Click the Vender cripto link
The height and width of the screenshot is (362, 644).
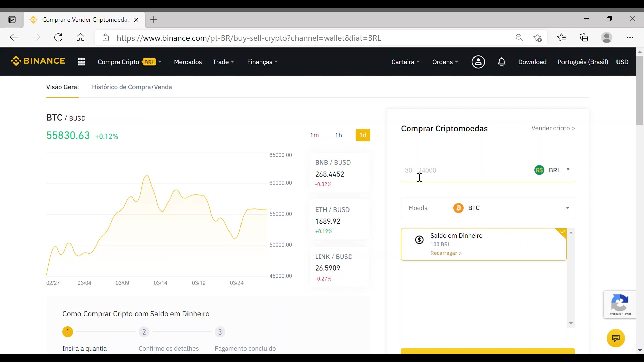[x=553, y=128]
